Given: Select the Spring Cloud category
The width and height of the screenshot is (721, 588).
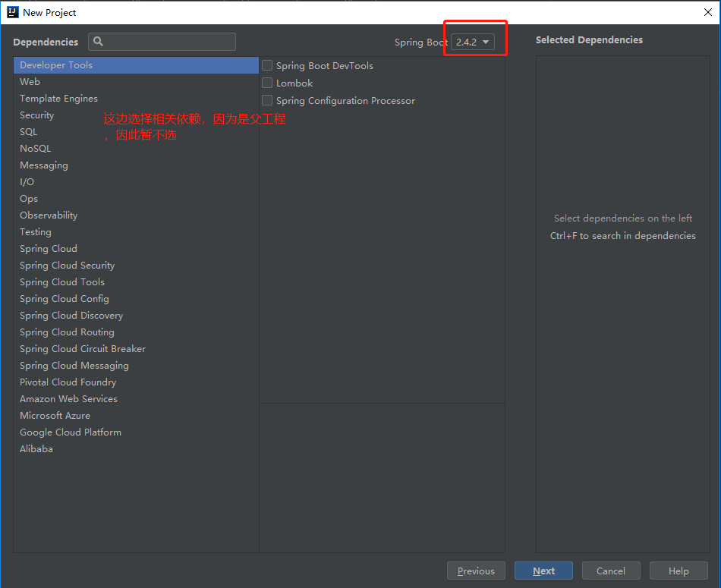Looking at the screenshot, I should (x=136, y=249).
